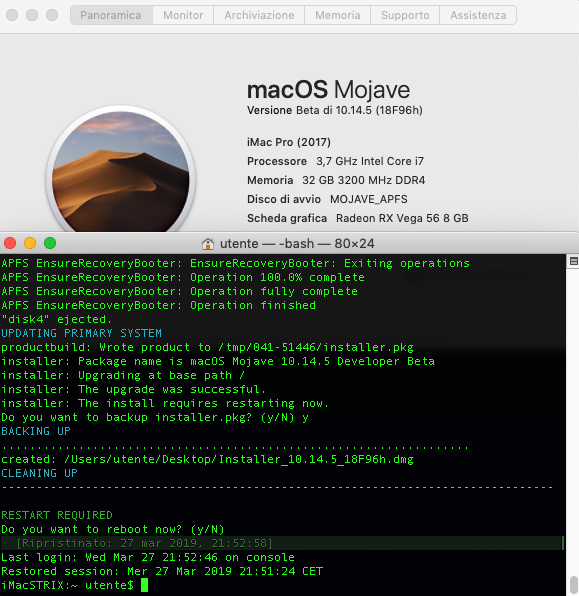This screenshot has height=596, width=579.
Task: Zoom the Terminal window with green button
Action: pyautogui.click(x=50, y=243)
